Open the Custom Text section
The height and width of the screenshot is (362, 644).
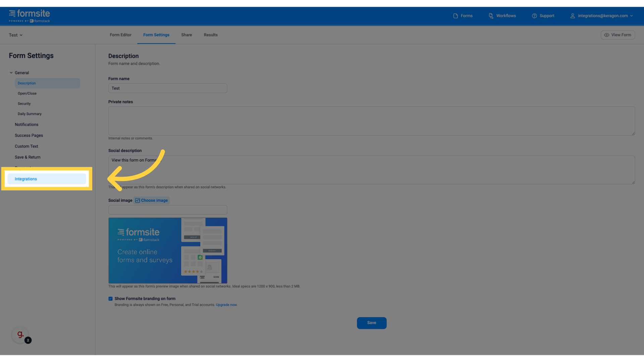tap(26, 146)
